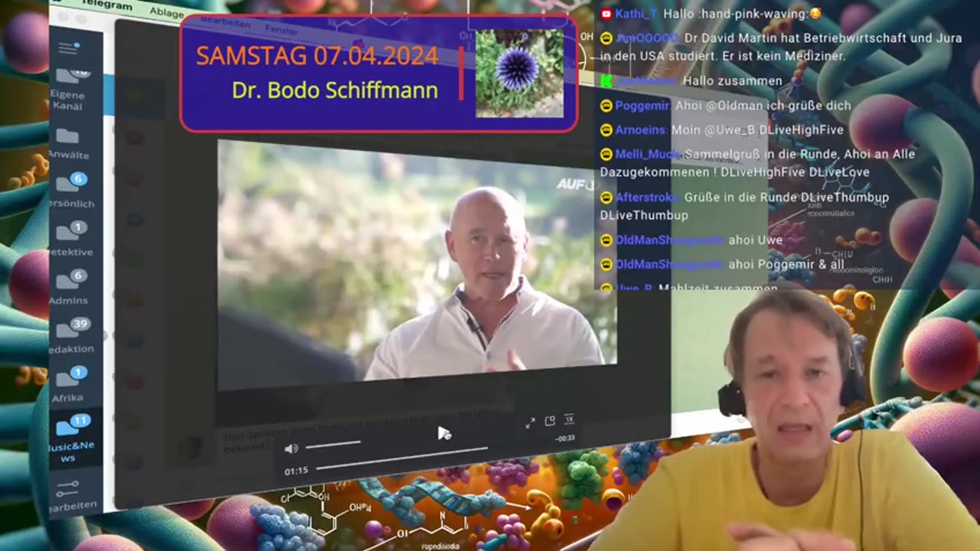Click the paused video frame of bald man

coord(417,264)
